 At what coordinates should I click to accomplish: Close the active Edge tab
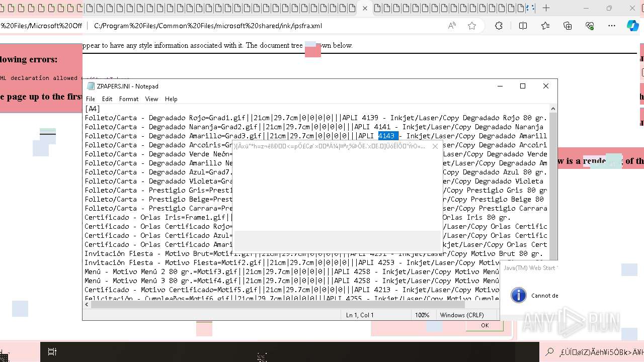365,8
